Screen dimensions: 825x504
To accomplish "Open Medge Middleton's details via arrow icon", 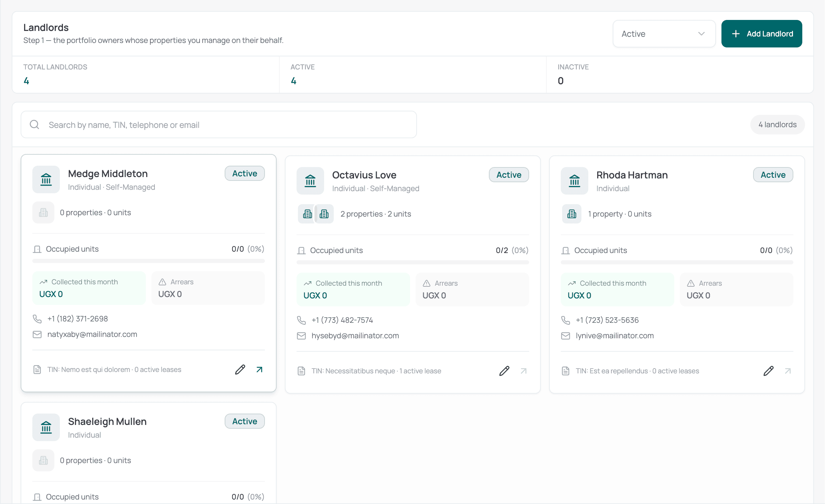I will pos(259,370).
